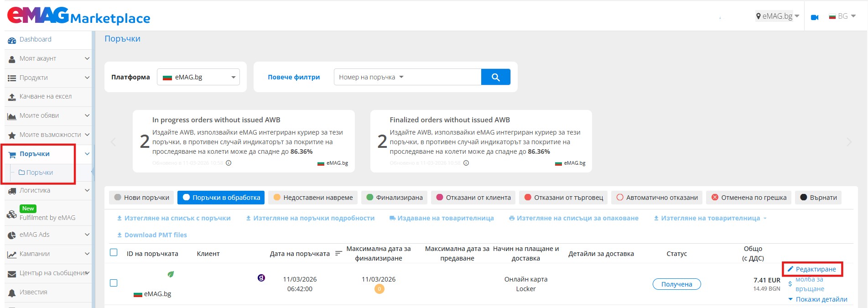
Task: Open the BG language selector
Action: tap(842, 16)
